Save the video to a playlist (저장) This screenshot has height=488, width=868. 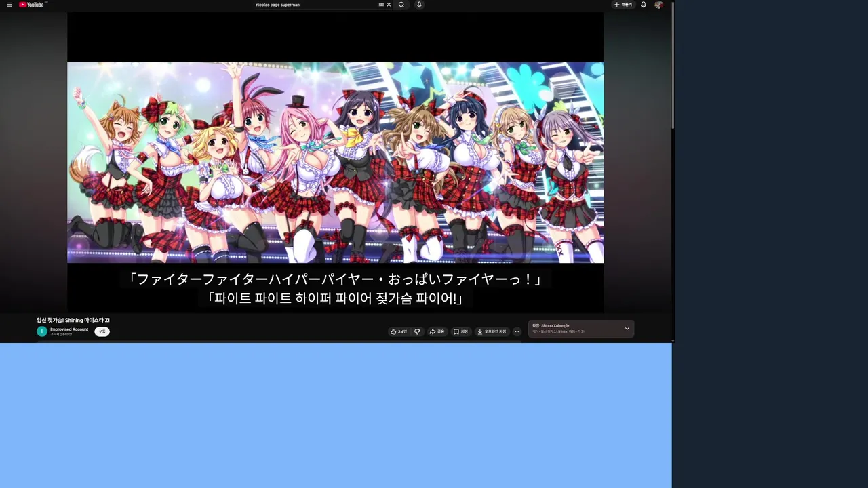461,331
